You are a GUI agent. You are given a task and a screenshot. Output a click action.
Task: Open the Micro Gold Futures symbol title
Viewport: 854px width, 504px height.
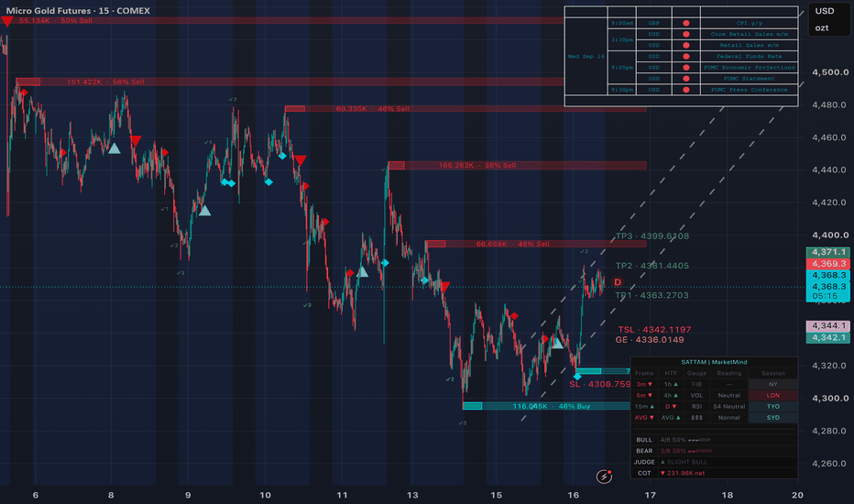pos(78,10)
